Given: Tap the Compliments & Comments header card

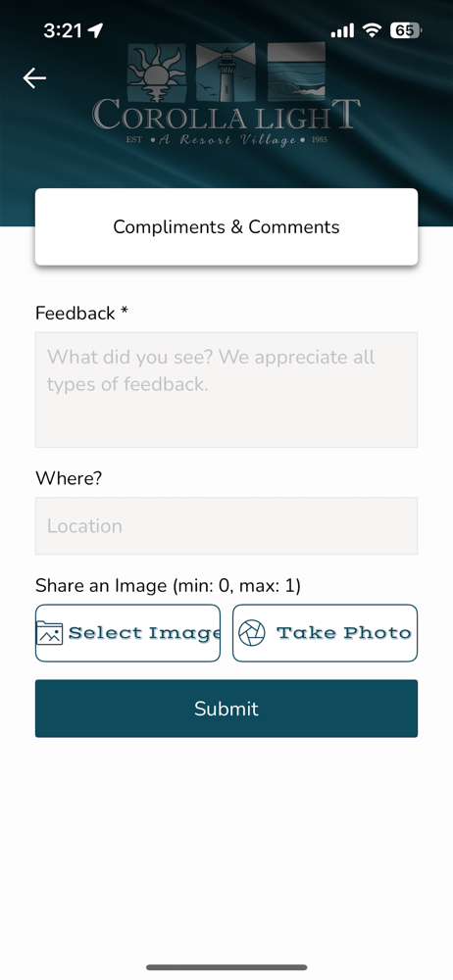Looking at the screenshot, I should (226, 226).
